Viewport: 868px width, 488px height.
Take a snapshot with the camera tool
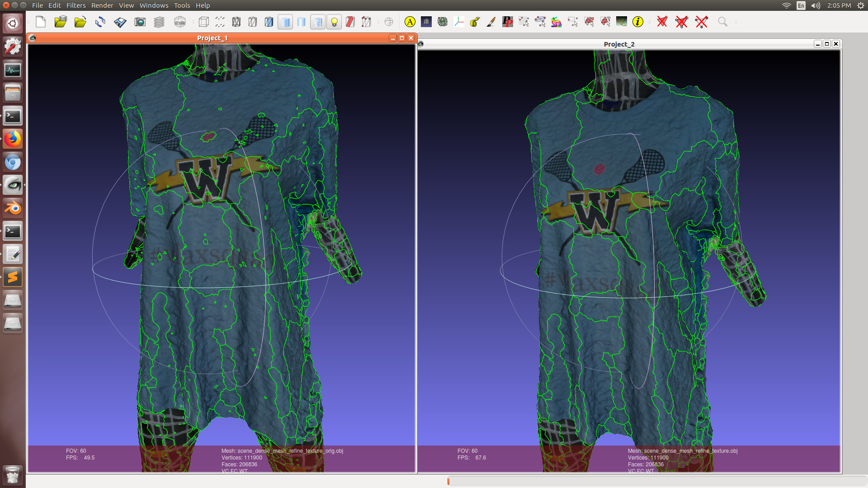[140, 21]
